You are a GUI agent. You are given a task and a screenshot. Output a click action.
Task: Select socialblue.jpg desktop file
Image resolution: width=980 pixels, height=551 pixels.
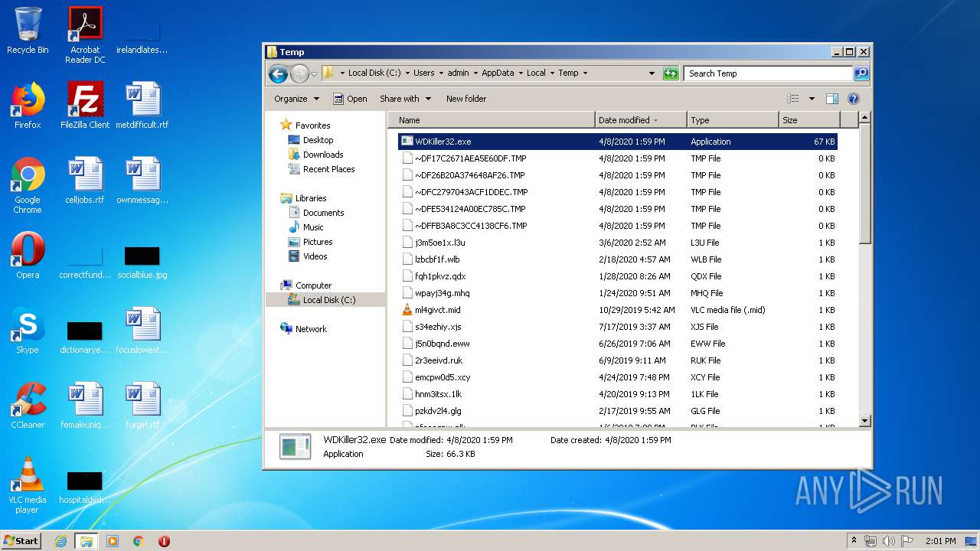tap(142, 262)
